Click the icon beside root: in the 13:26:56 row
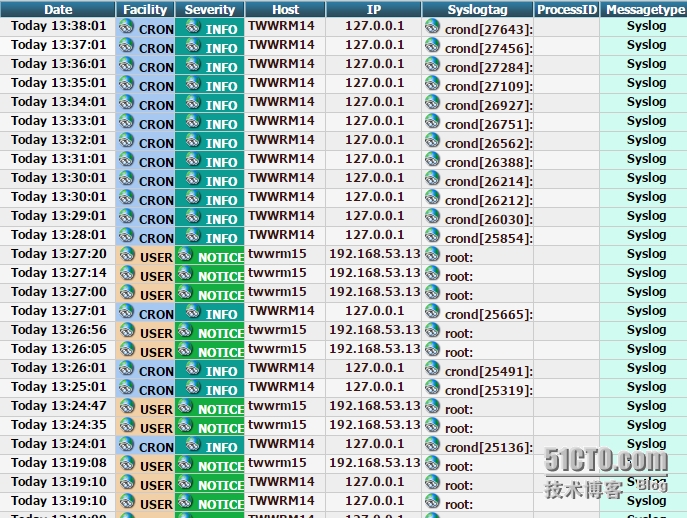 tap(432, 331)
